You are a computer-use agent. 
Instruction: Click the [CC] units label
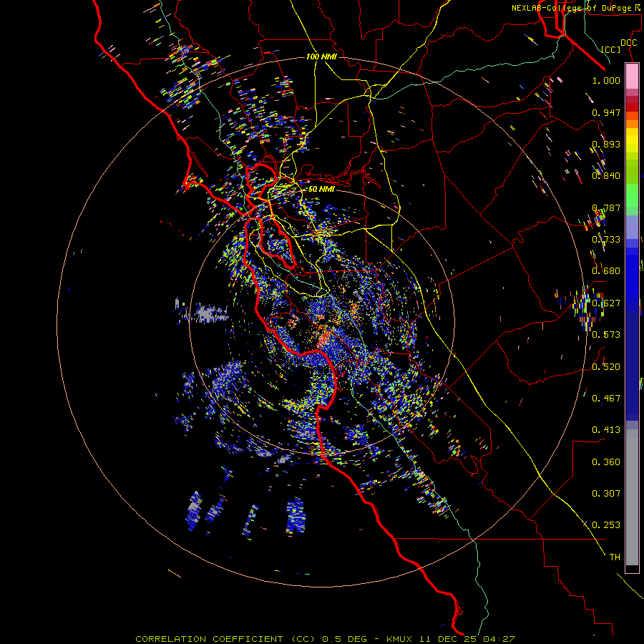click(x=611, y=49)
